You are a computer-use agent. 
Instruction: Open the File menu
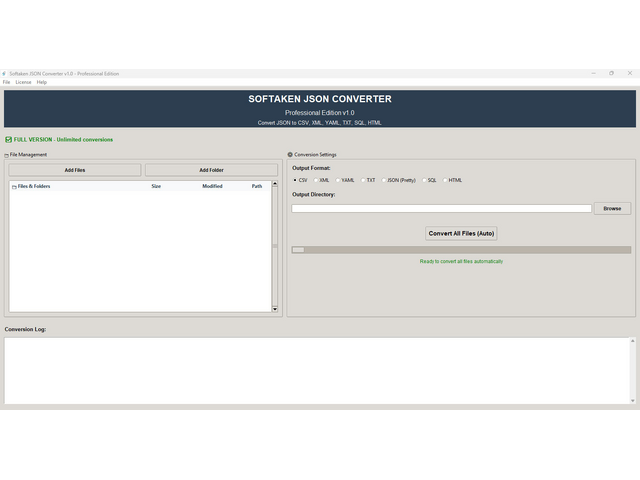(x=6, y=82)
